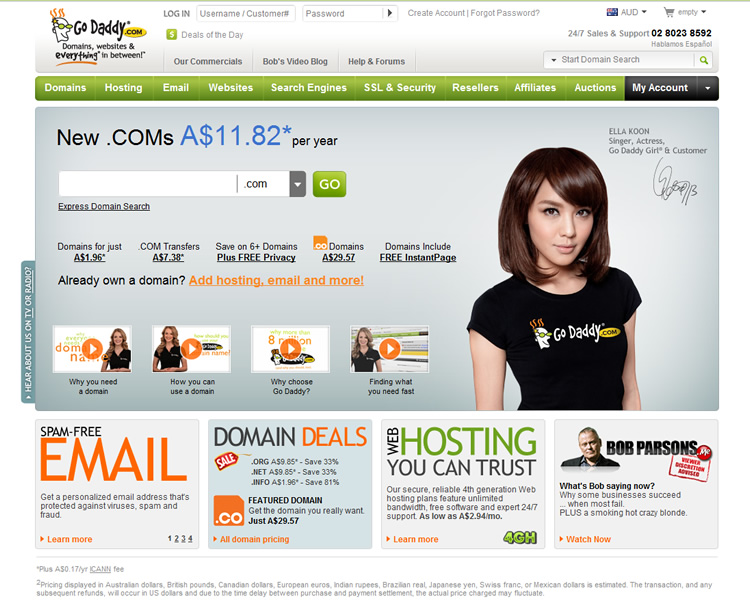Open the Email menu

pos(176,88)
